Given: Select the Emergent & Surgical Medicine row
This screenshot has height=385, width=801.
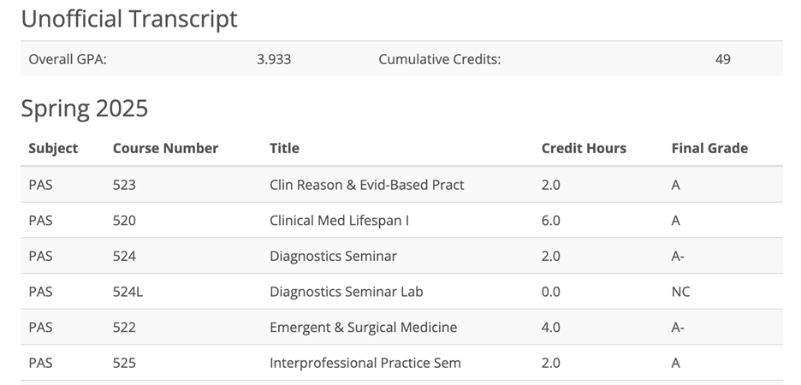Looking at the screenshot, I should [x=402, y=327].
